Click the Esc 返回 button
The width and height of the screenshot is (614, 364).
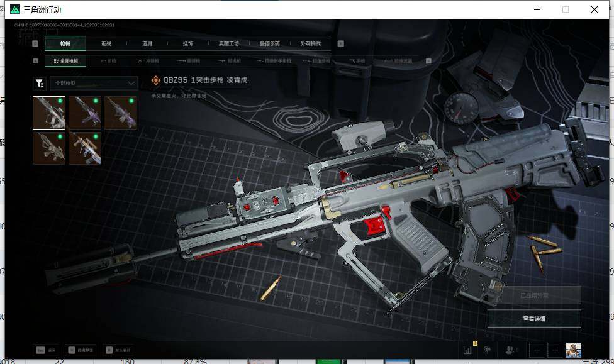pos(46,350)
